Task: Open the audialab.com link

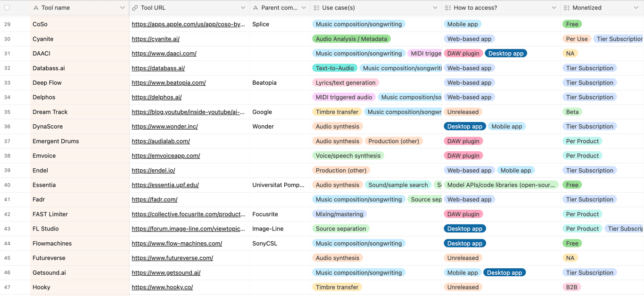Action: (161, 141)
